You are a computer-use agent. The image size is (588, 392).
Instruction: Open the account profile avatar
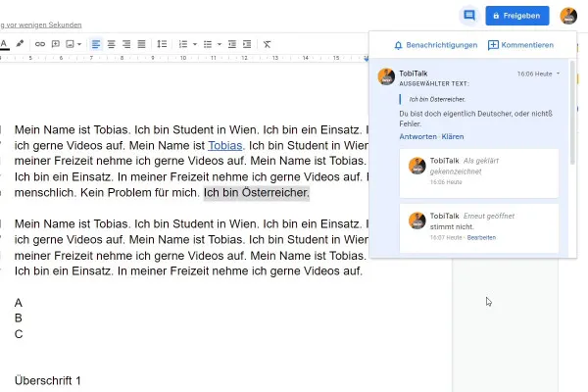pos(568,16)
